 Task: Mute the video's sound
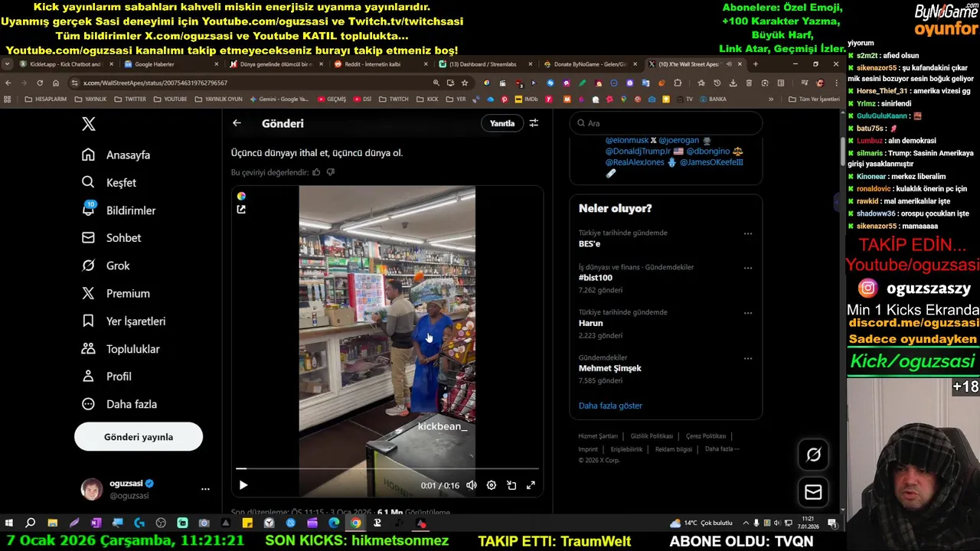click(x=472, y=485)
